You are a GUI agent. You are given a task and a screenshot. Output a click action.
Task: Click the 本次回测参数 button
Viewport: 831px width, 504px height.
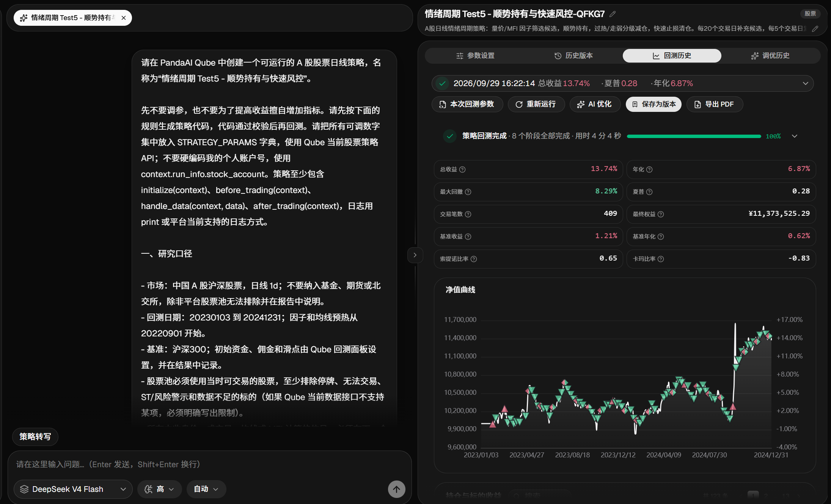467,104
